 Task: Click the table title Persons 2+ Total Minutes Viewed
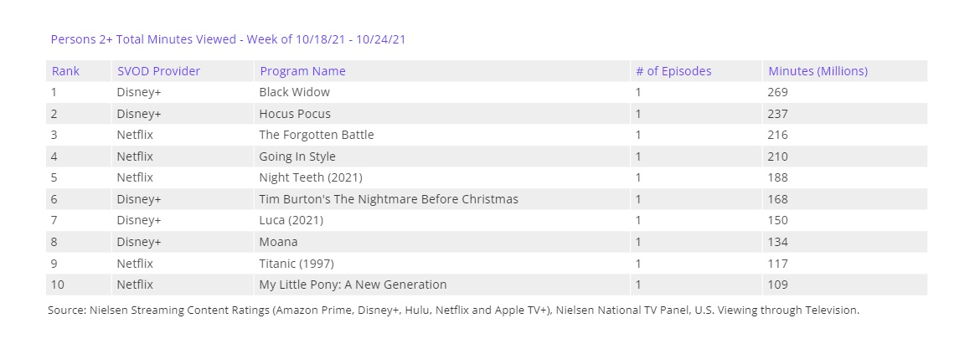(229, 39)
